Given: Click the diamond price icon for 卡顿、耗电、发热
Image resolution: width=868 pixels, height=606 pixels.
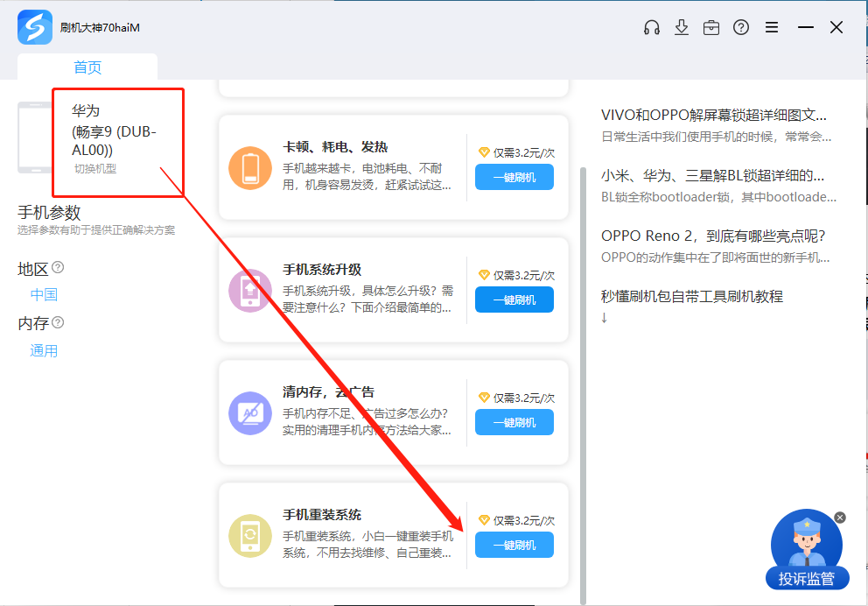Looking at the screenshot, I should pos(484,152).
